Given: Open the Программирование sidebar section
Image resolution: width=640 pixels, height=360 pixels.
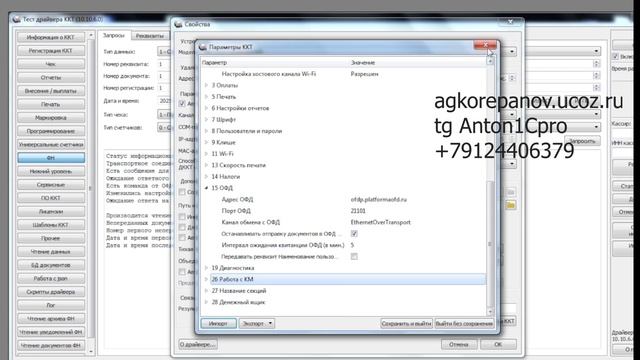Looking at the screenshot, I should click(x=51, y=131).
